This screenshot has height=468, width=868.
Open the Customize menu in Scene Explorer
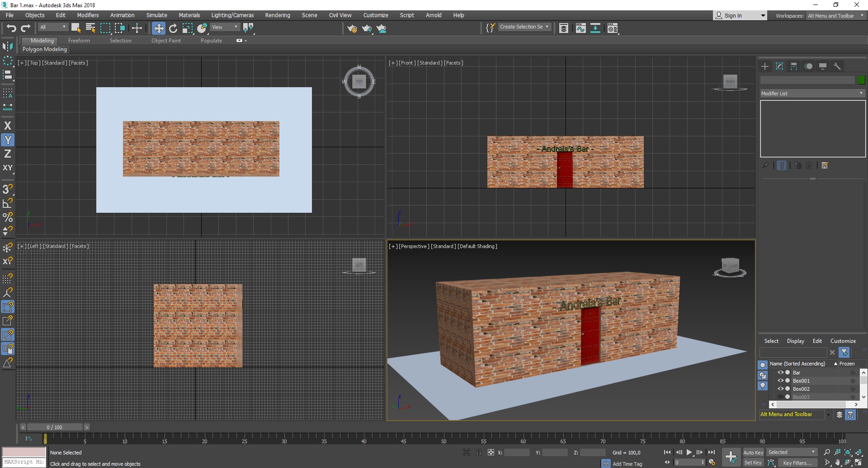pyautogui.click(x=843, y=341)
